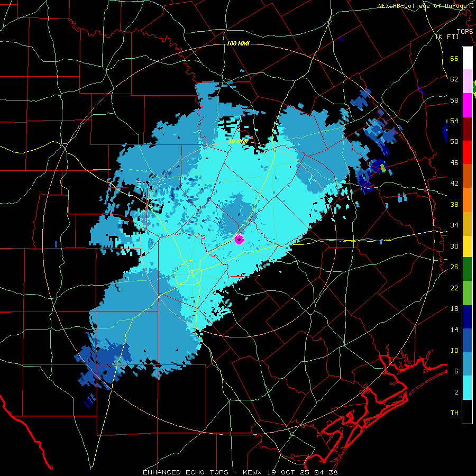The height and width of the screenshot is (476, 476).
Task: Click the '50' legend value
Action: pos(454,141)
